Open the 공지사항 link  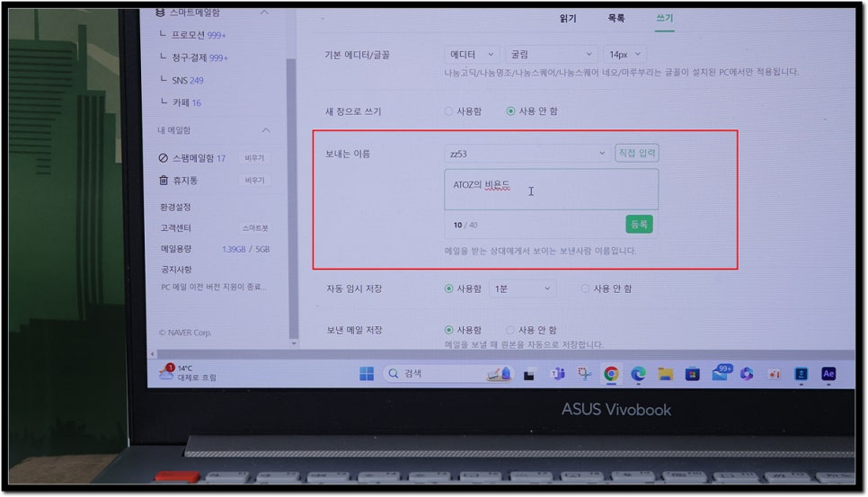pyautogui.click(x=176, y=270)
